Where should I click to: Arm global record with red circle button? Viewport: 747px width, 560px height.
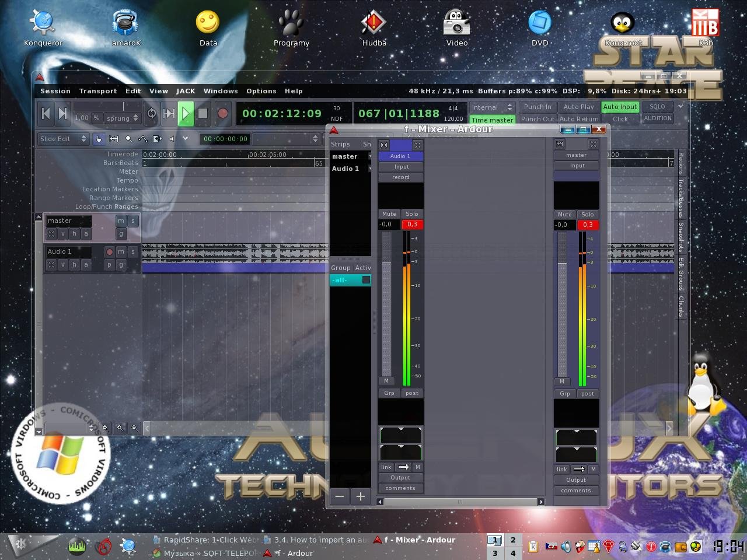[x=222, y=114]
